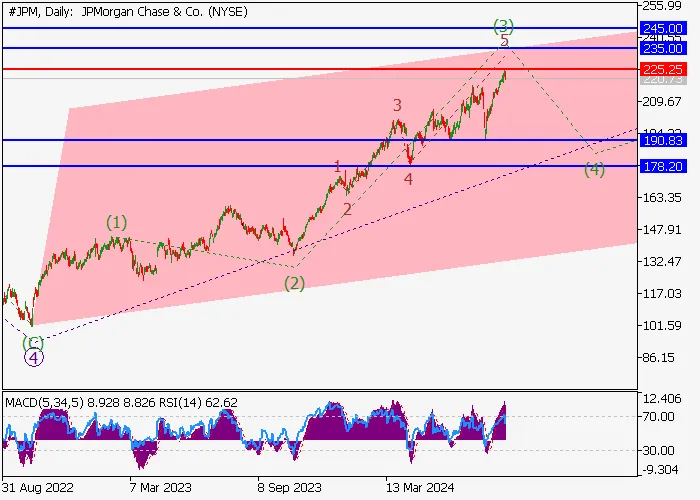Click the '7 Mar 2023' date label
The width and height of the screenshot is (700, 500).
coord(161,487)
